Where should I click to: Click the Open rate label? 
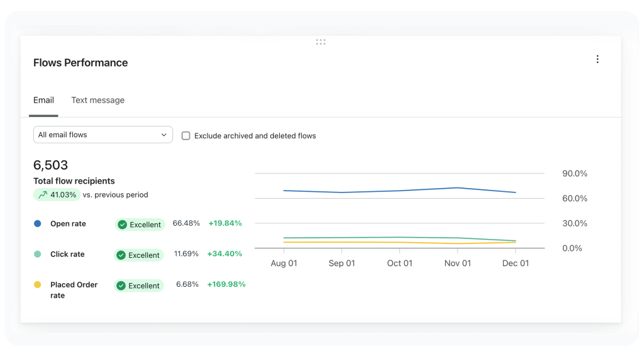68,224
